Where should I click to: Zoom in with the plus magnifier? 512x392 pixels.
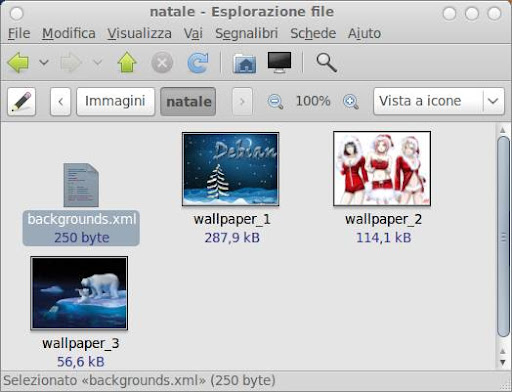tap(351, 101)
